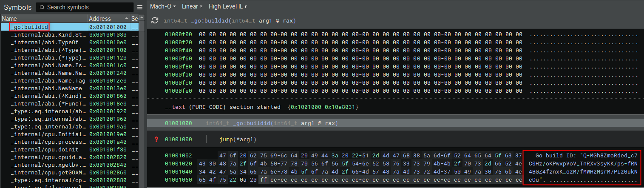644x188 pixels.
Task: Expand the High Level IL dropdown
Action: (228, 6)
